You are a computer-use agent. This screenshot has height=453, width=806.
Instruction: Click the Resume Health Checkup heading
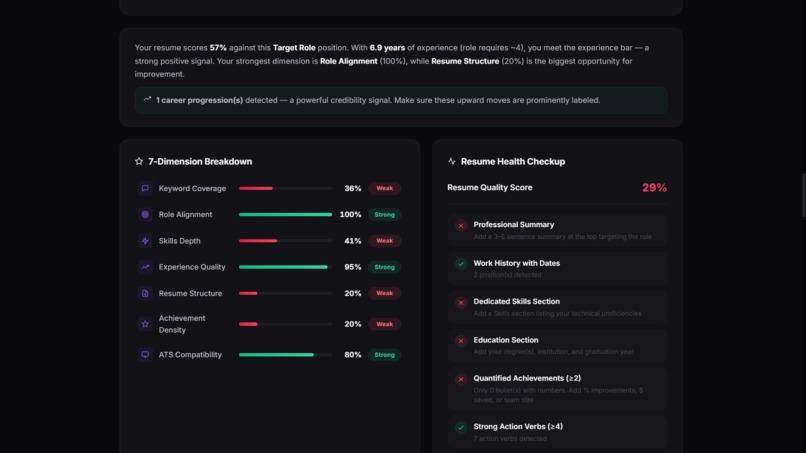pos(513,161)
